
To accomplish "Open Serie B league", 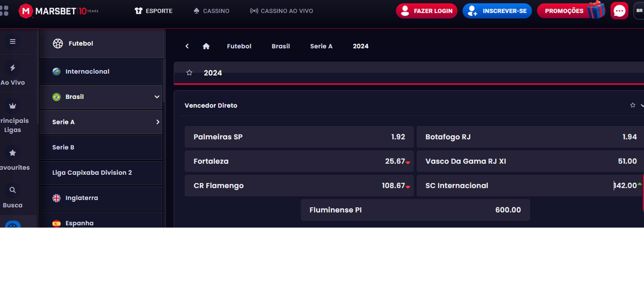I will [101, 147].
